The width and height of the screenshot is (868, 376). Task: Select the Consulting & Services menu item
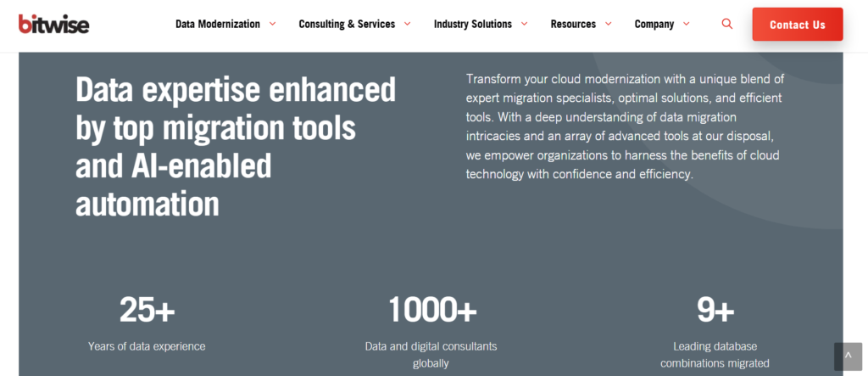347,24
